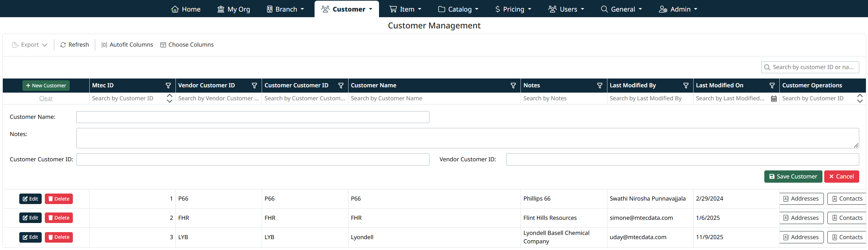Open filter for Vendor Customer ID column
The height and width of the screenshot is (250, 868).
click(254, 86)
